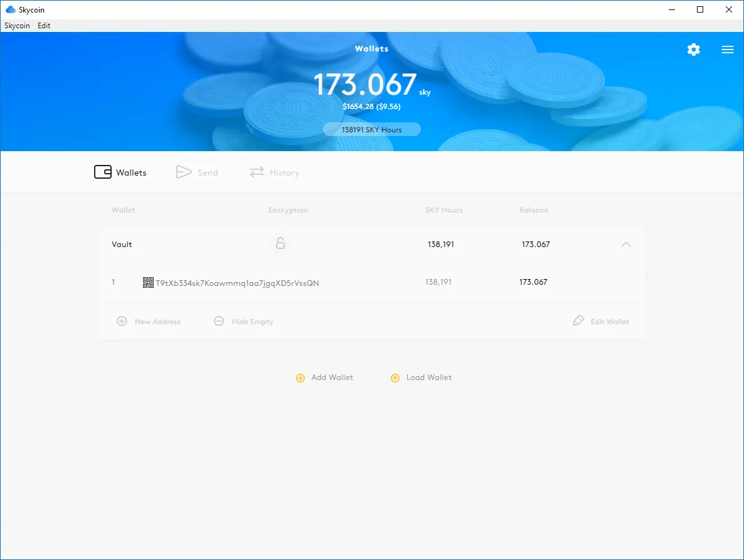The height and width of the screenshot is (560, 744).
Task: Click the SKY Hours column header
Action: pos(444,210)
